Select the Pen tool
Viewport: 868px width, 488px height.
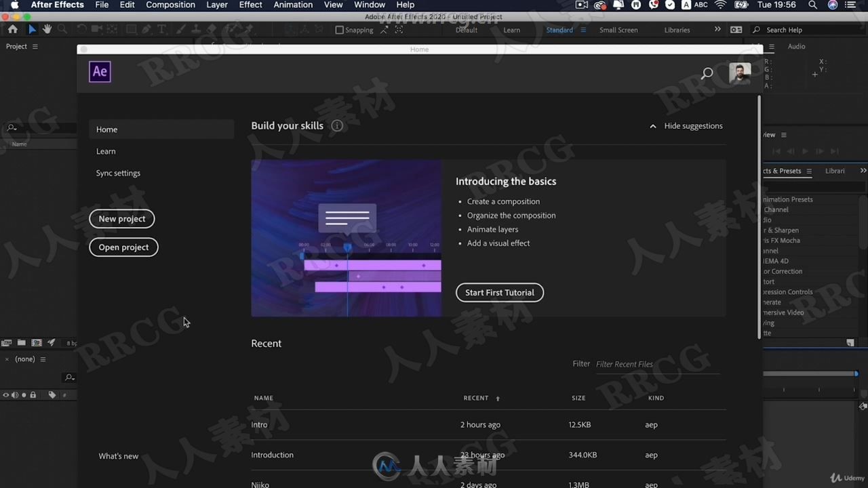tap(146, 29)
